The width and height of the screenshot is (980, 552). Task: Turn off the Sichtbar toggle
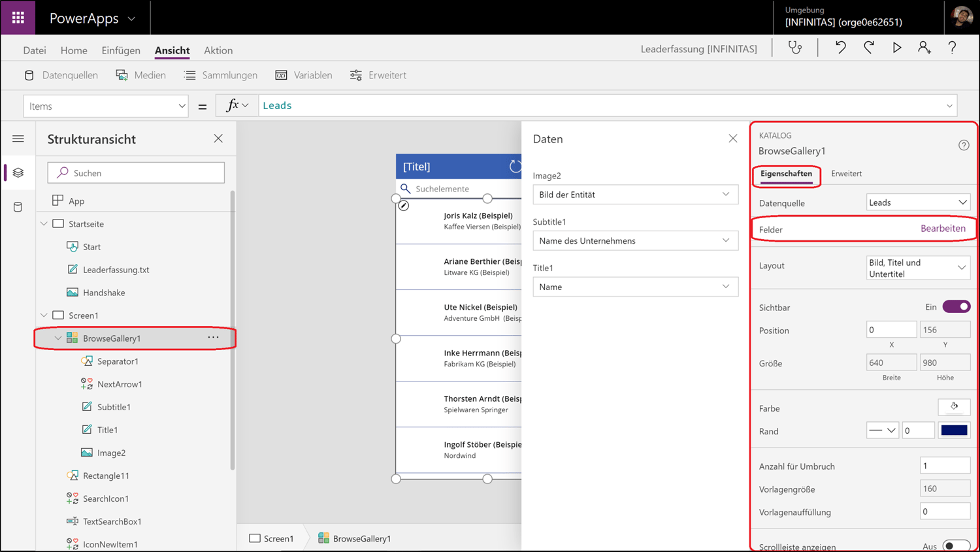tap(956, 306)
